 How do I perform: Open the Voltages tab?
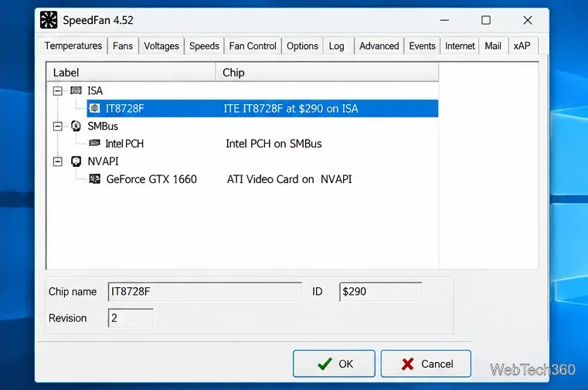coord(161,46)
